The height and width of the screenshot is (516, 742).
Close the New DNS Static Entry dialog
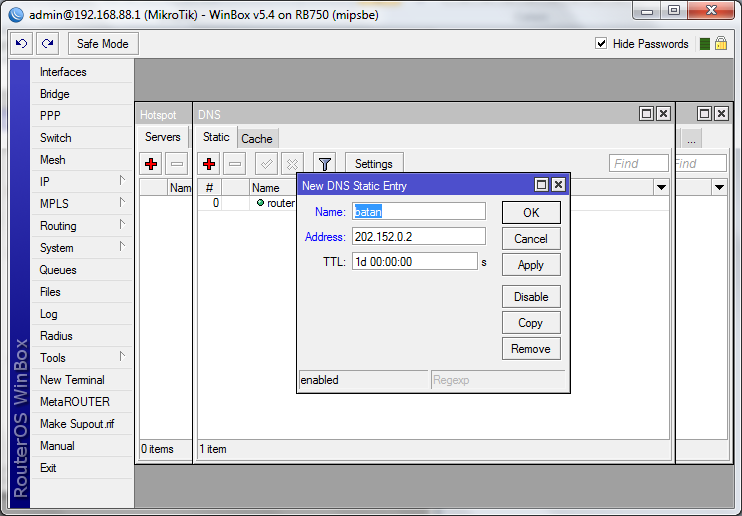coord(558,185)
